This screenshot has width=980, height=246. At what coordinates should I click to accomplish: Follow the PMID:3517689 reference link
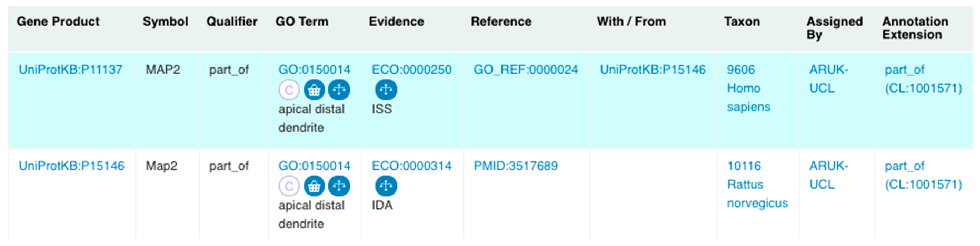(515, 166)
